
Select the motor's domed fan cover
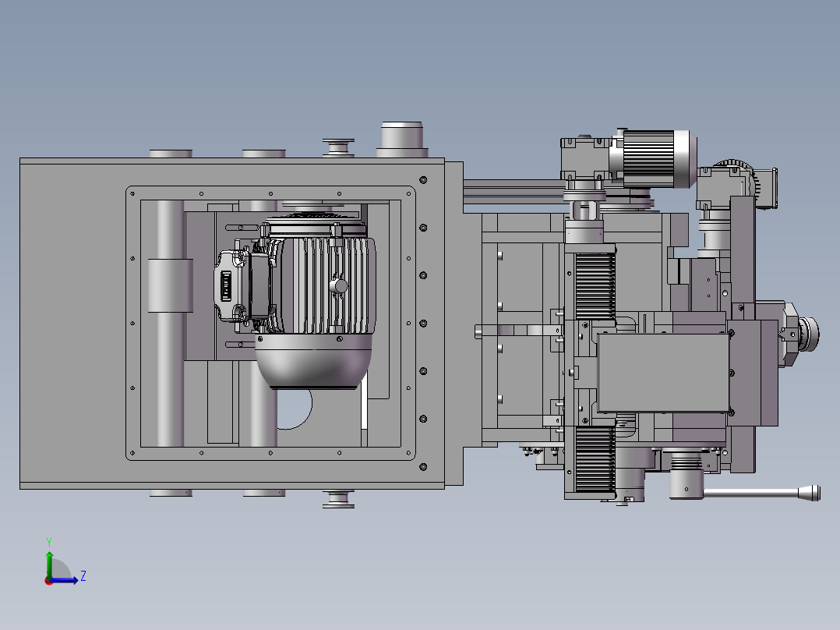point(313,361)
